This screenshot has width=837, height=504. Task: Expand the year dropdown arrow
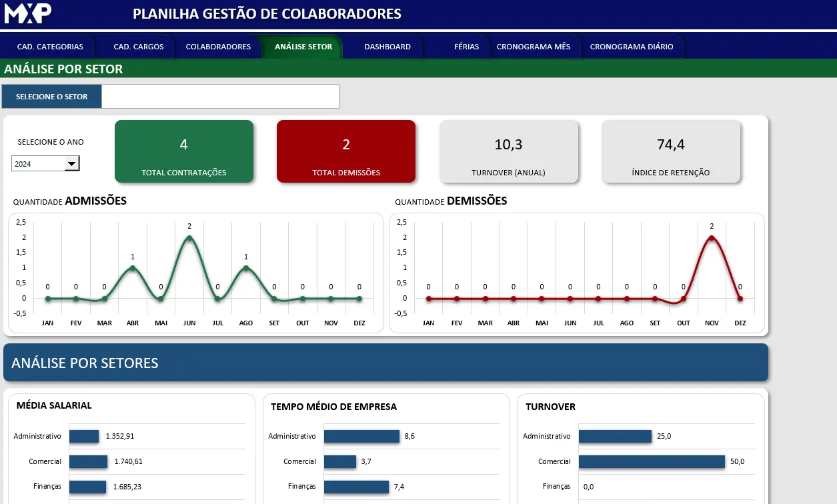tap(71, 164)
